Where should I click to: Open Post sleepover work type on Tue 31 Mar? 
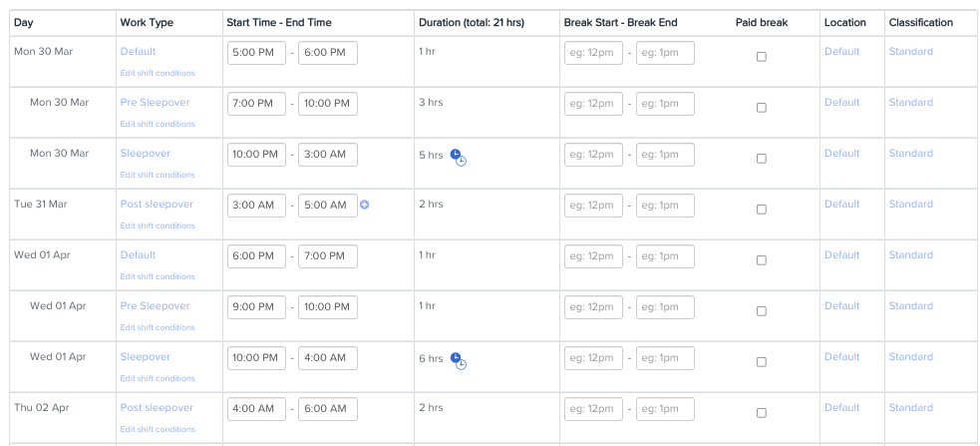tap(157, 205)
